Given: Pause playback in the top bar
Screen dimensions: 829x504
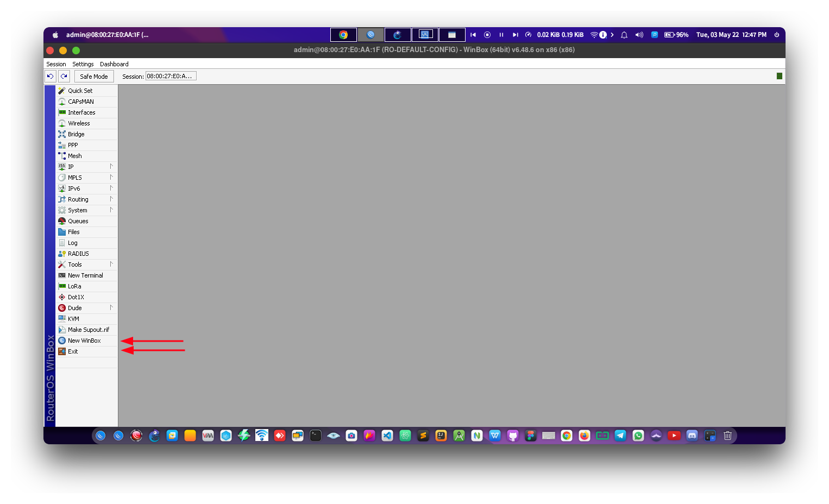Looking at the screenshot, I should pyautogui.click(x=501, y=35).
